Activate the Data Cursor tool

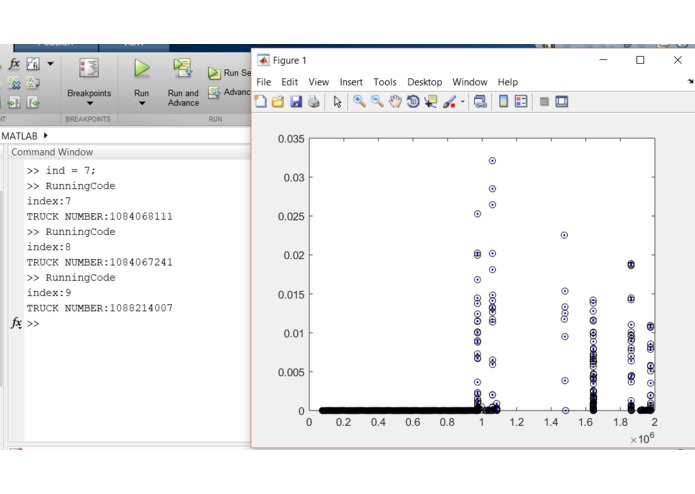430,102
